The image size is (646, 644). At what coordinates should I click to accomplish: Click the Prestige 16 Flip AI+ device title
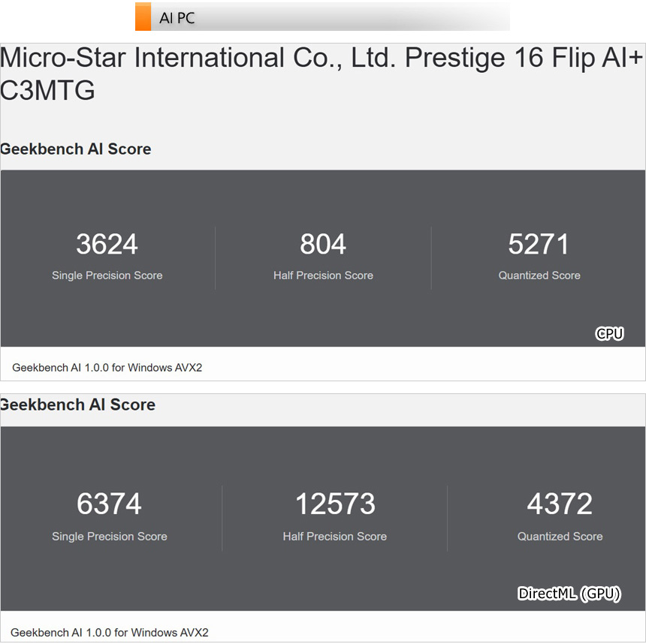tap(321, 74)
